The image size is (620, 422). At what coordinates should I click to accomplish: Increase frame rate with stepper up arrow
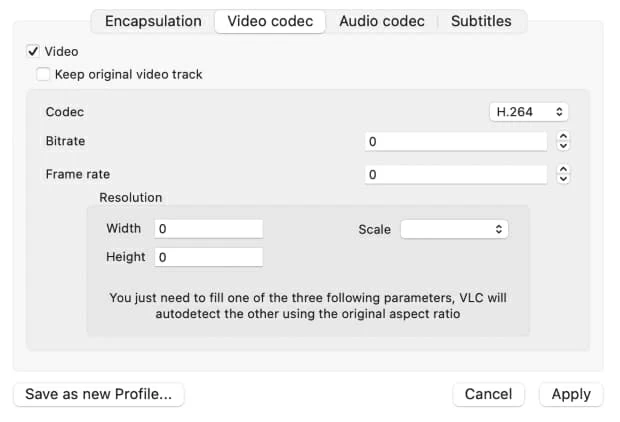pos(563,170)
